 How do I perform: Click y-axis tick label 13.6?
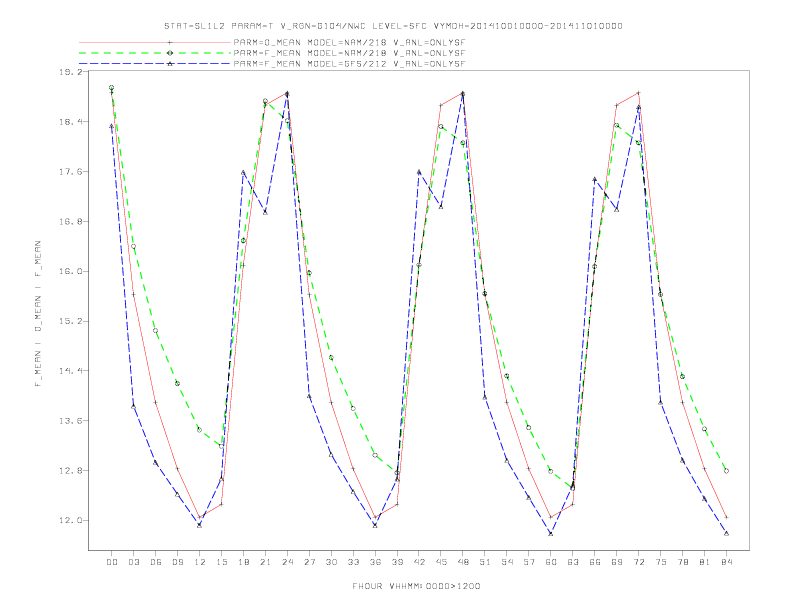tap(70, 421)
